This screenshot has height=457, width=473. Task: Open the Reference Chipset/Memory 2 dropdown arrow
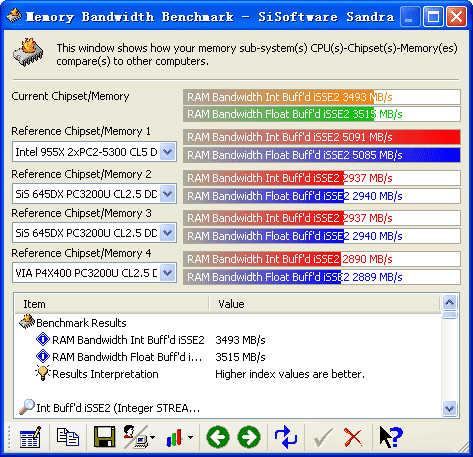[168, 194]
